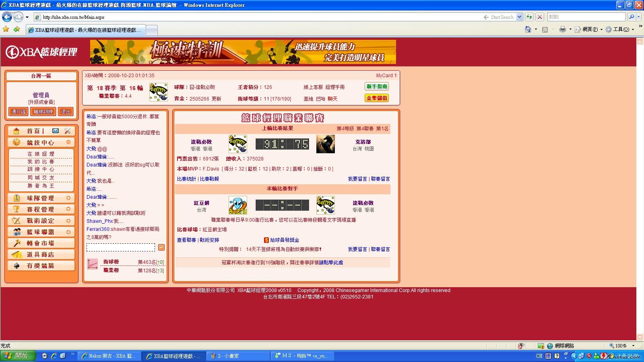Open the 工具 menu dropdown
The width and height of the screenshot is (644, 362).
pyautogui.click(x=633, y=29)
